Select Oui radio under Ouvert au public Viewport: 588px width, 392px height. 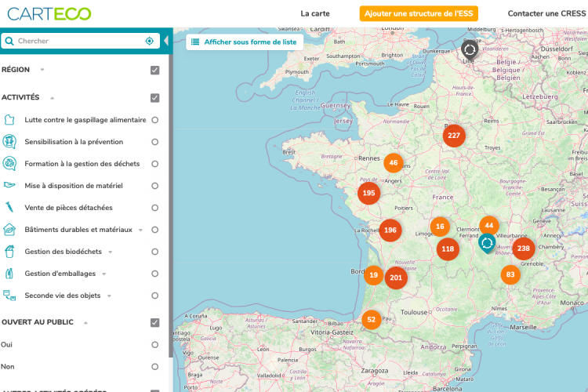[155, 345]
